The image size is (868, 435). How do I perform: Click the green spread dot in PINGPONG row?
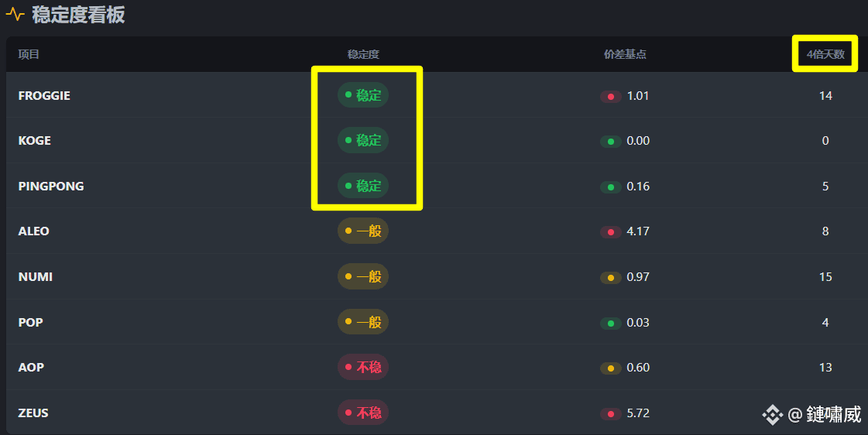pyautogui.click(x=611, y=187)
